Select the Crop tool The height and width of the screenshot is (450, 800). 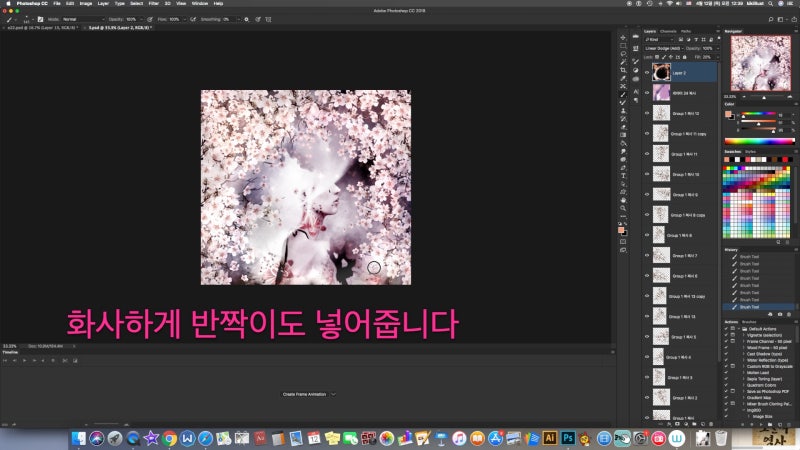[x=623, y=70]
